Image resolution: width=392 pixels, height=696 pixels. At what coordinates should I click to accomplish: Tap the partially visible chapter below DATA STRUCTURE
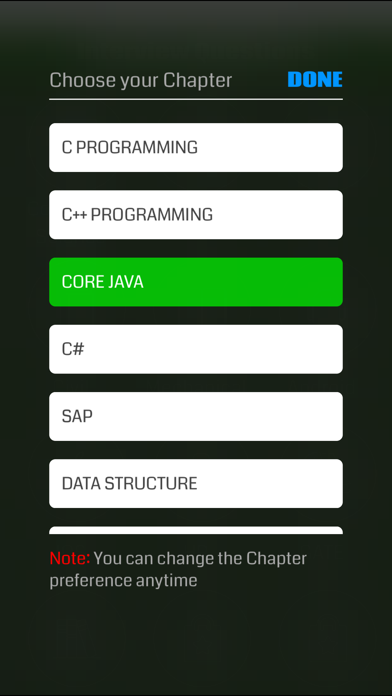pos(196,530)
